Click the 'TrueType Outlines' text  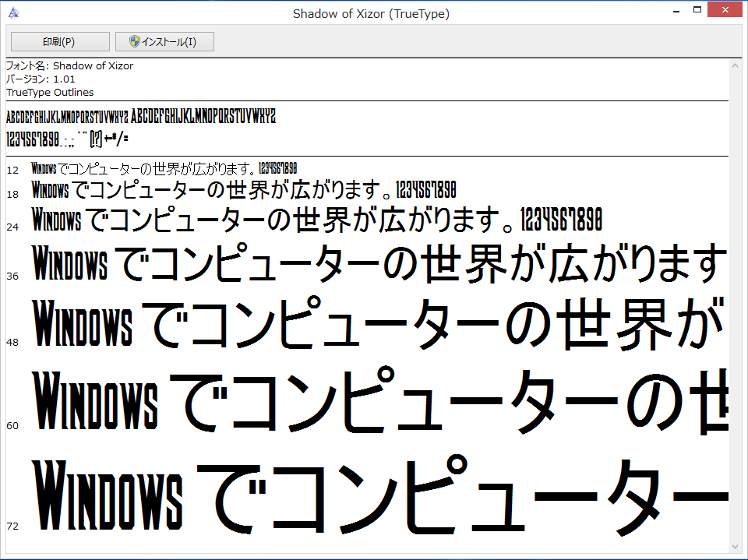(50, 93)
